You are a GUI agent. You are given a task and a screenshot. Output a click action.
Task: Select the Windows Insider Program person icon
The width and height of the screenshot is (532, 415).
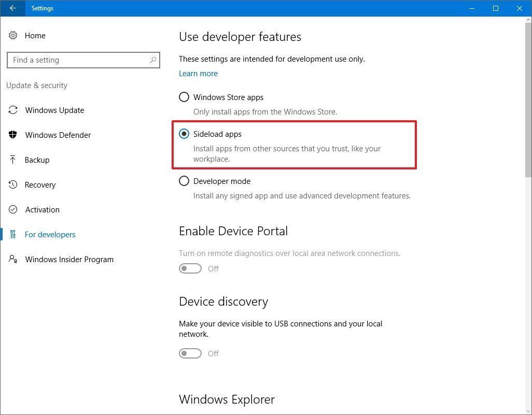(x=13, y=259)
